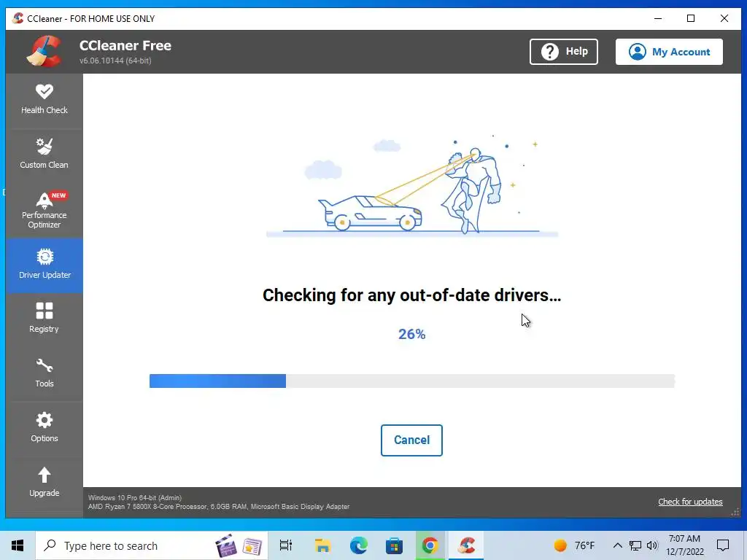Open the Options settings section
This screenshot has width=747, height=560.
(x=44, y=429)
